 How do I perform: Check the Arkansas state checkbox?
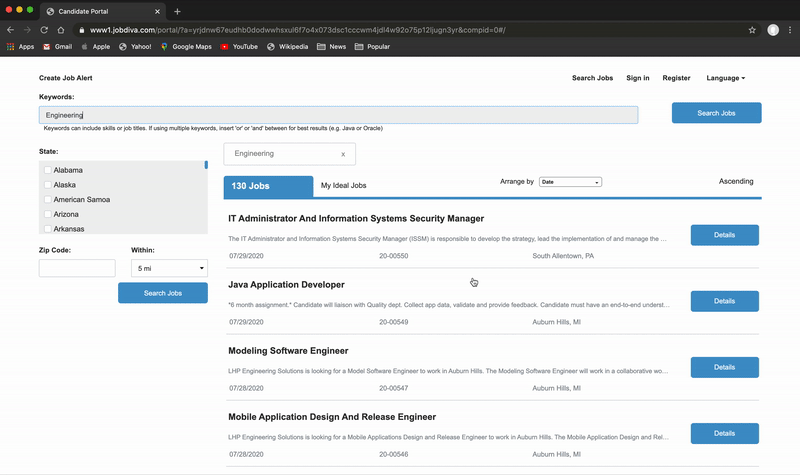pyautogui.click(x=47, y=229)
